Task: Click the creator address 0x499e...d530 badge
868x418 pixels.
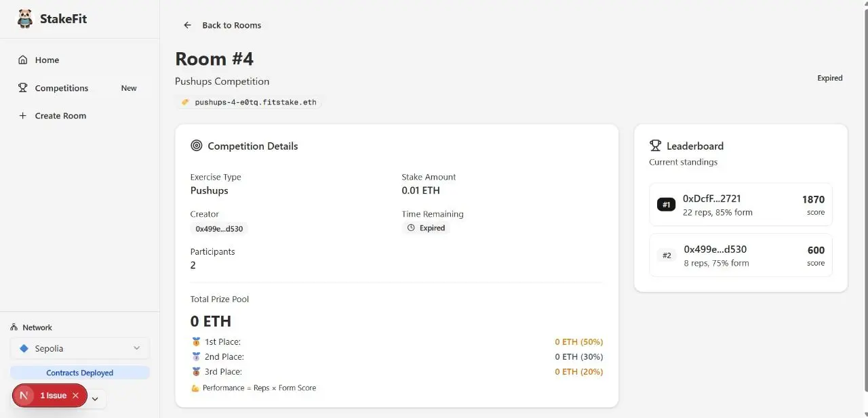Action: [220, 229]
